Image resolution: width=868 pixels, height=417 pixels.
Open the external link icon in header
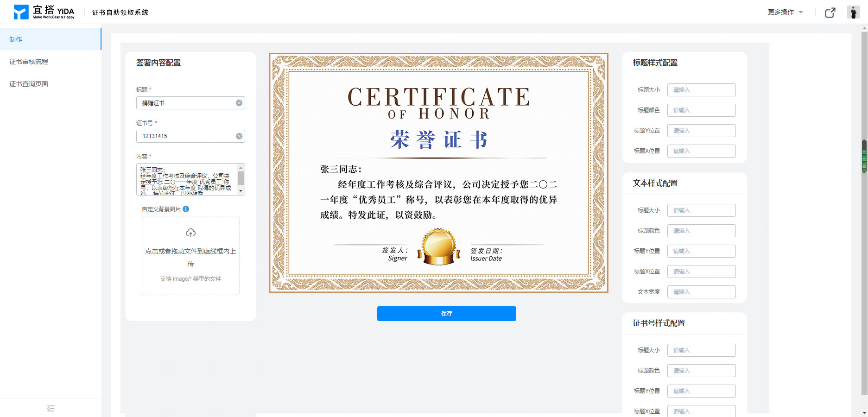point(830,13)
